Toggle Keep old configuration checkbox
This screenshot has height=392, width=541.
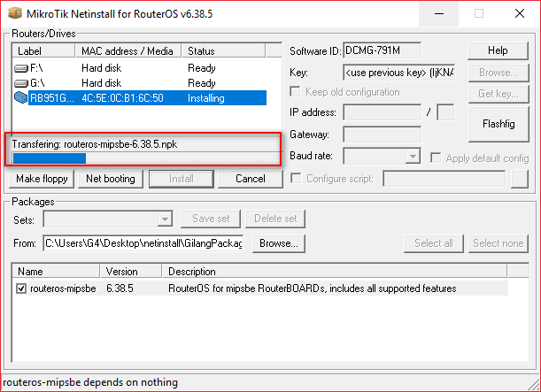click(296, 92)
